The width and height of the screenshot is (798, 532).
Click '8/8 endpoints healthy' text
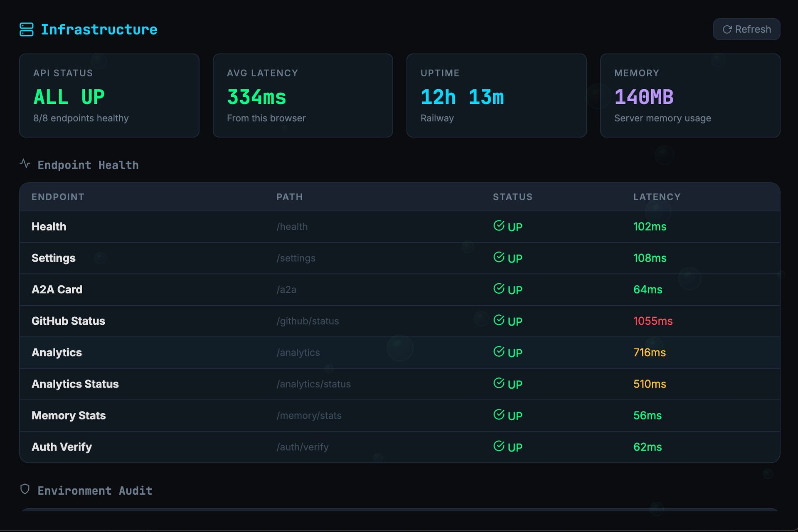[81, 118]
